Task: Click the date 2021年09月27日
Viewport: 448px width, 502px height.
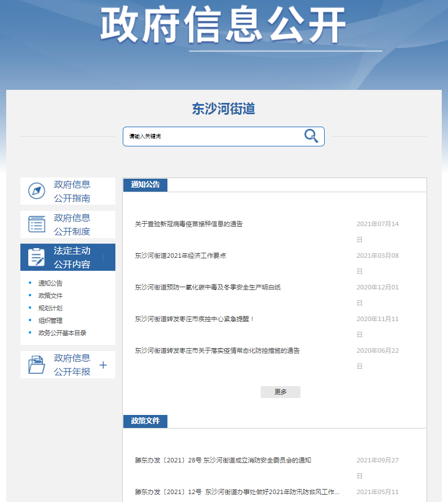Action: coord(377,468)
